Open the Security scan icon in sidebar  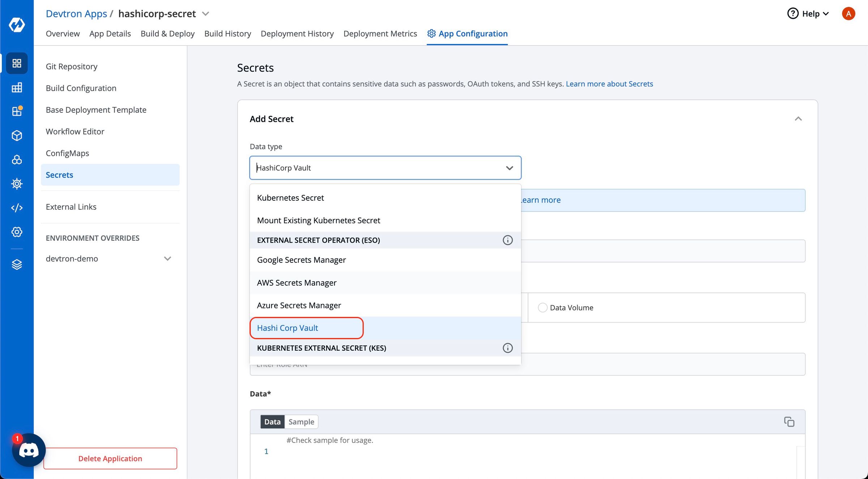click(17, 183)
